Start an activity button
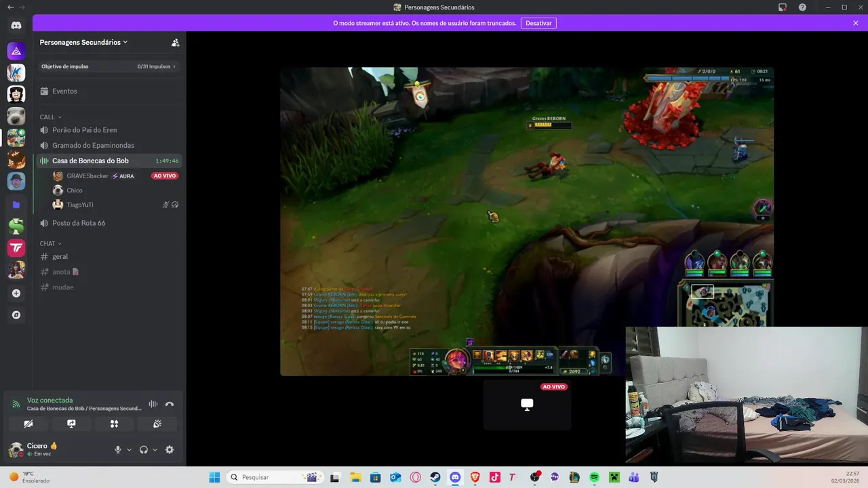This screenshot has height=488, width=868. click(x=114, y=424)
